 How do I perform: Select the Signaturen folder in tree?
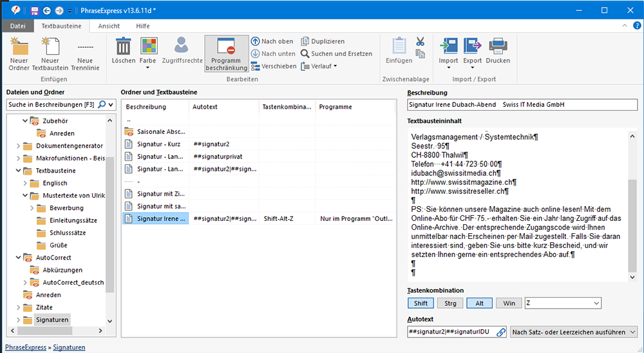click(52, 320)
